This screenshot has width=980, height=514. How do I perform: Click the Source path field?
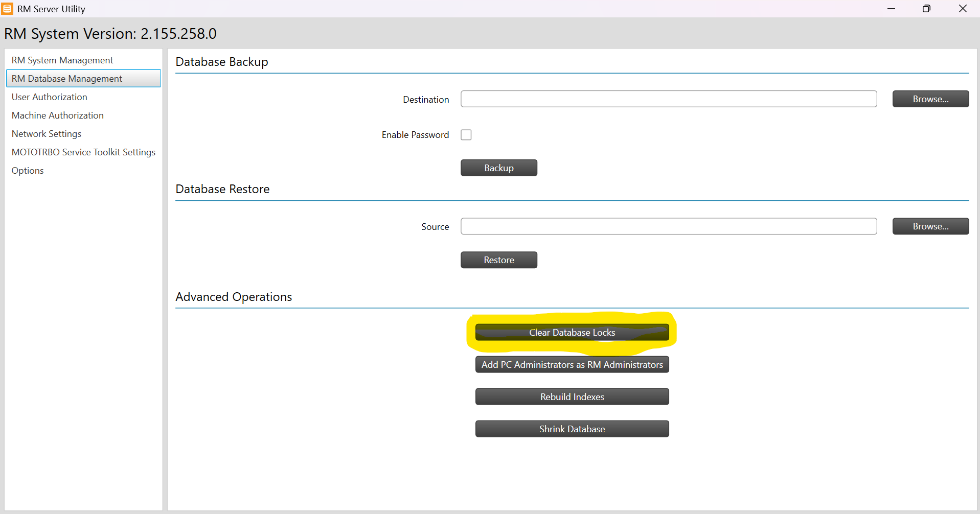(669, 226)
